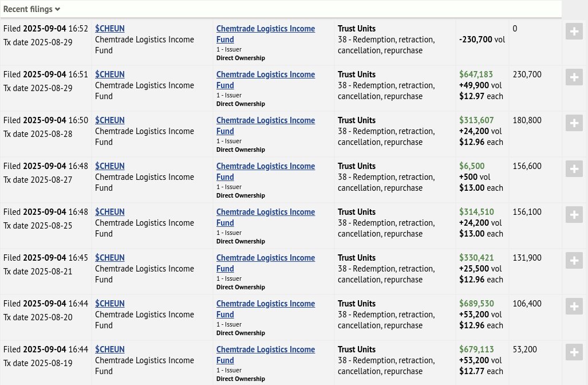Select the 156,600 balance value
The width and height of the screenshot is (588, 385).
[527, 166]
